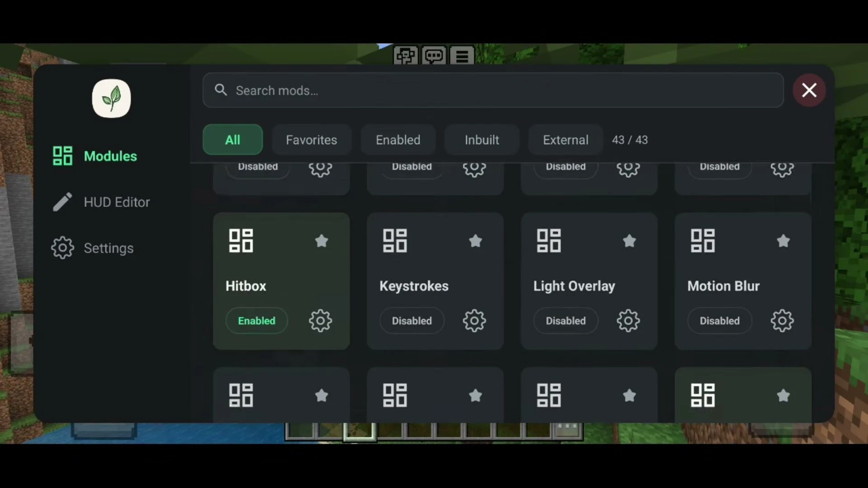Close the mod menu with red X
The image size is (868, 488).
809,90
